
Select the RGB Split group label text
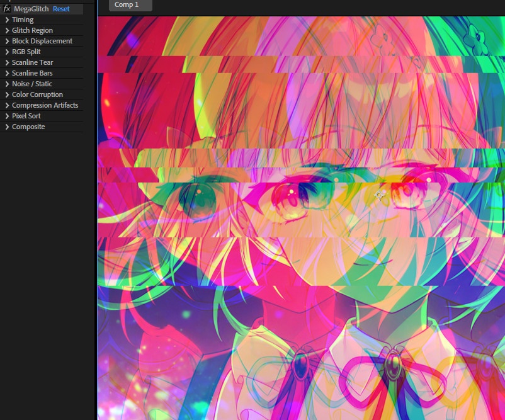25,52
